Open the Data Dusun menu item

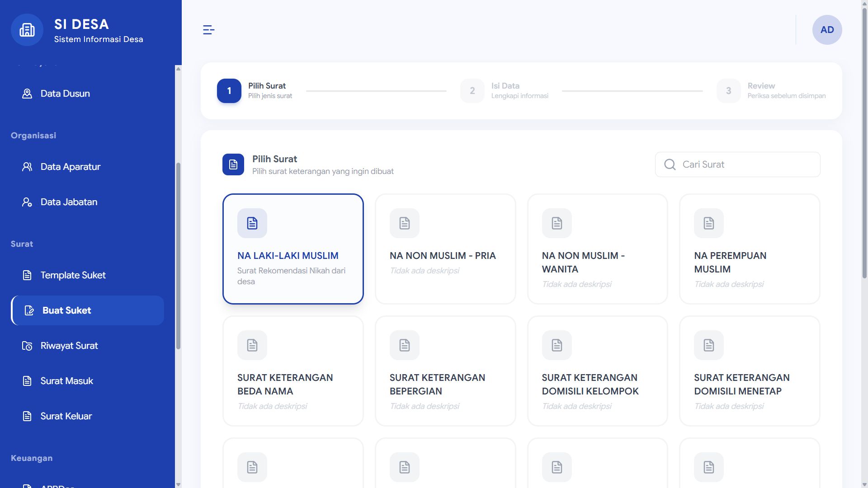pos(88,94)
